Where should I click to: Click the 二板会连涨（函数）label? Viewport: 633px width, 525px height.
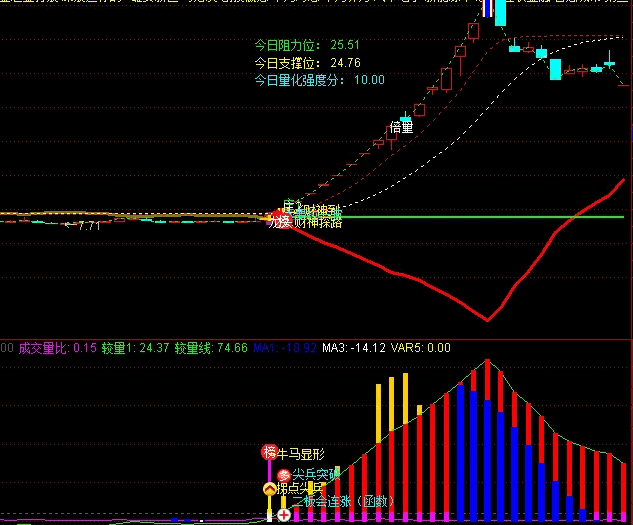pyautogui.click(x=343, y=502)
